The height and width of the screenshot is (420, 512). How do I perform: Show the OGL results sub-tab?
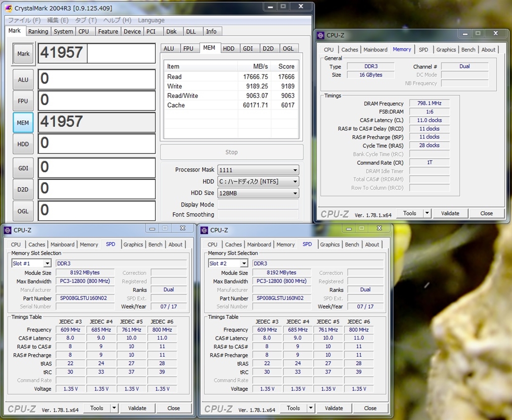click(288, 48)
